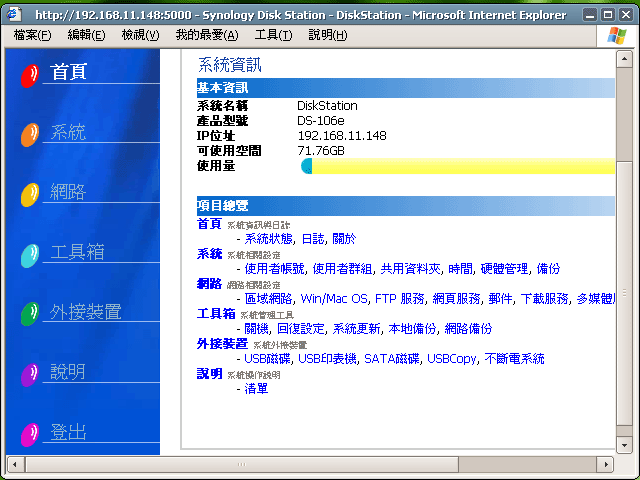Click the bold 網路 heading in 項目總覽

209,284
